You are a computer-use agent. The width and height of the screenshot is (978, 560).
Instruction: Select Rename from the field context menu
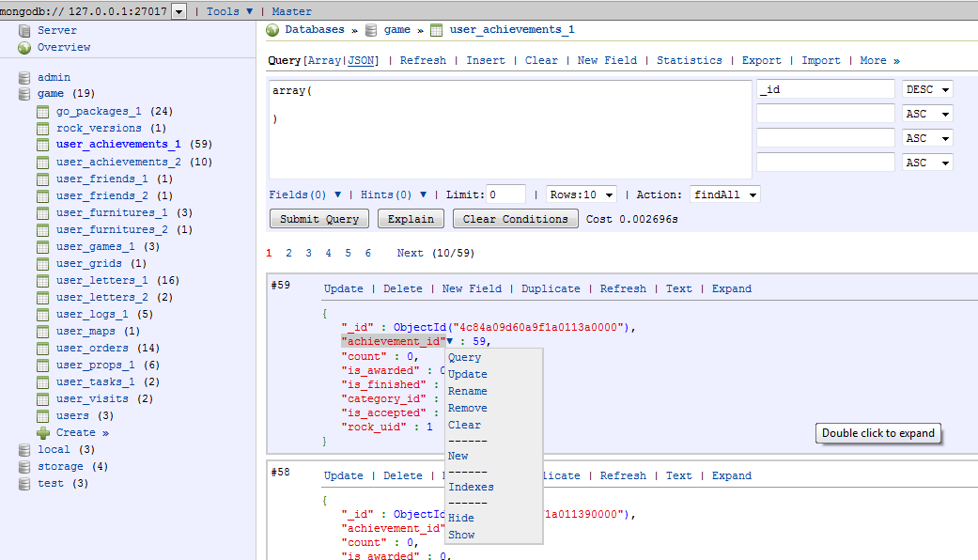(x=469, y=391)
